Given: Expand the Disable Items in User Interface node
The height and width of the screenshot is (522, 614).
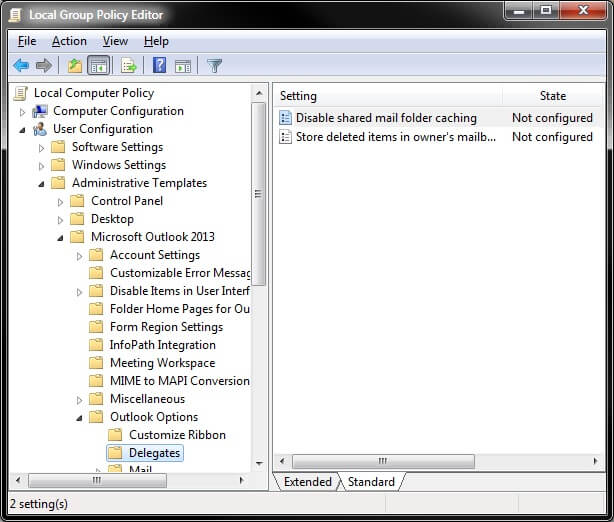Looking at the screenshot, I should coord(79,292).
